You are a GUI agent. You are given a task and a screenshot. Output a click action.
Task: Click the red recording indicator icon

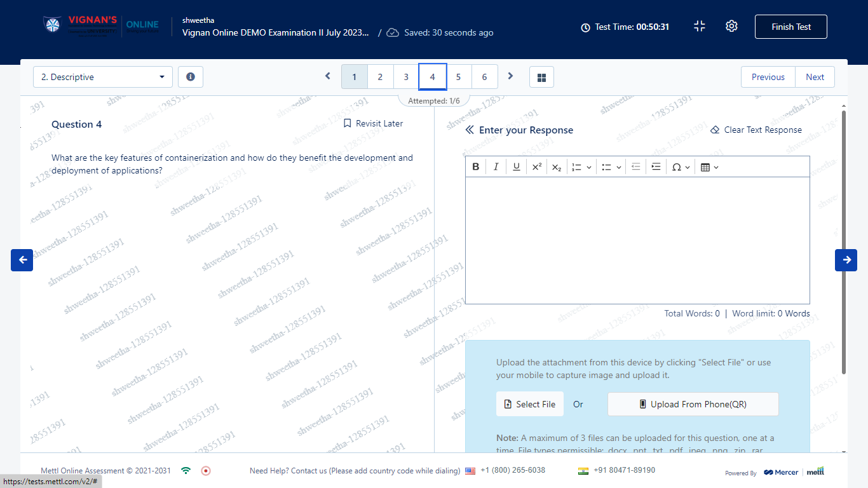[205, 471]
